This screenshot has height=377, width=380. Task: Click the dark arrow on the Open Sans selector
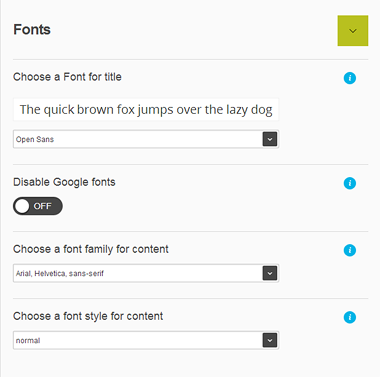[x=270, y=139]
